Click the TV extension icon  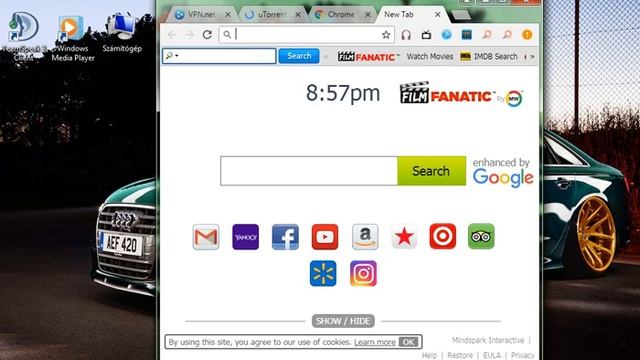tap(426, 35)
